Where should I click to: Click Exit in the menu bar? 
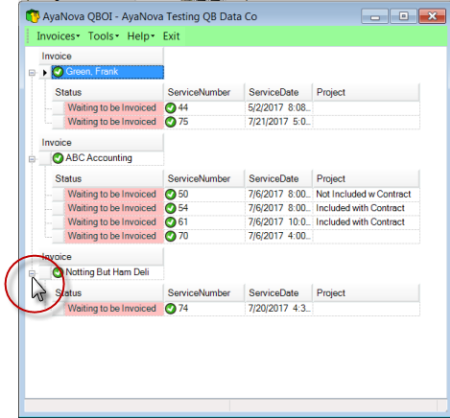click(171, 36)
